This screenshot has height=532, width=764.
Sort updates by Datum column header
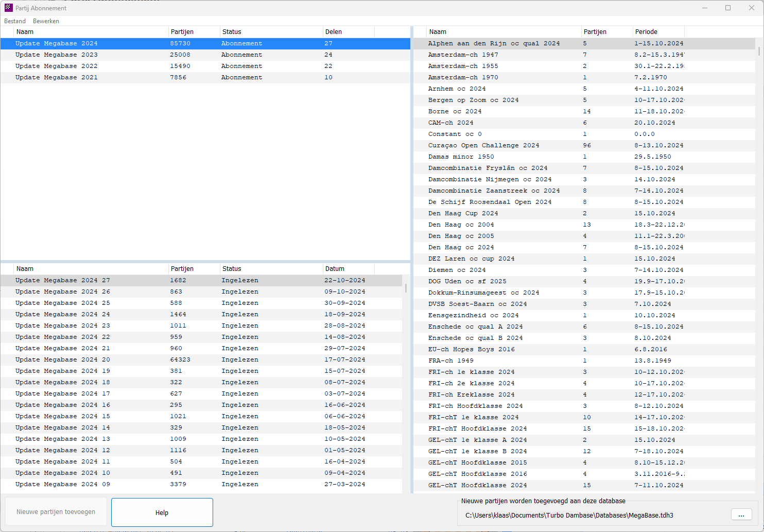coord(349,269)
